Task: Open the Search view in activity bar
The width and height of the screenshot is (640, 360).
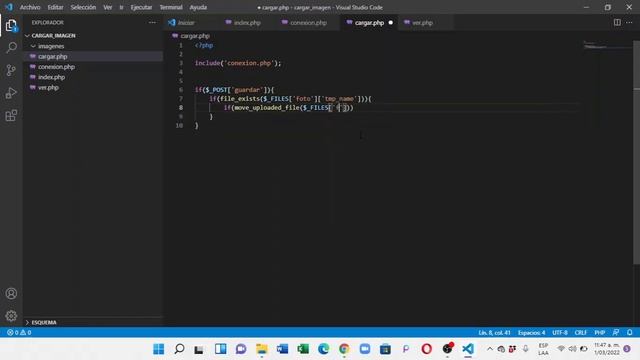Action: (11, 48)
